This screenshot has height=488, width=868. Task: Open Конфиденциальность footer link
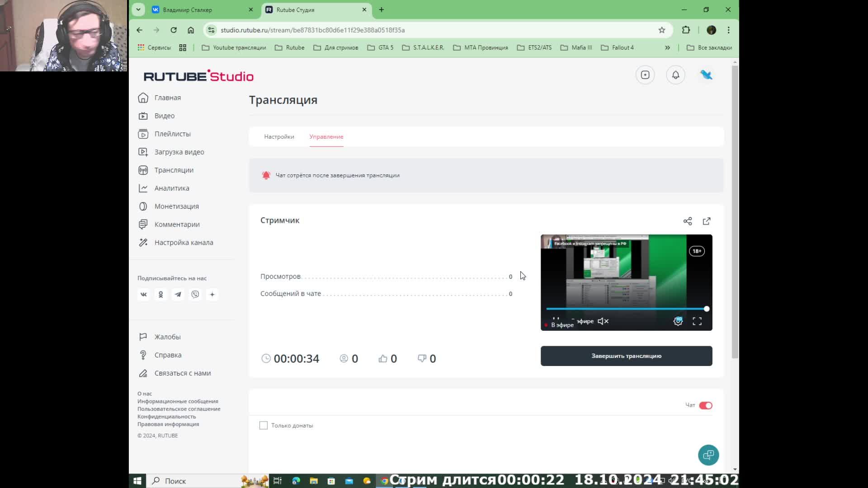166,417
